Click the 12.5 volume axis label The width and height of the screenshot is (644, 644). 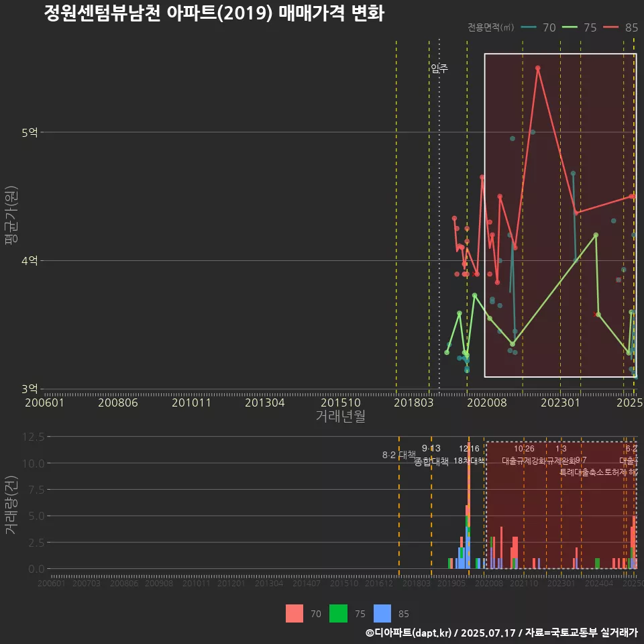coord(34,437)
